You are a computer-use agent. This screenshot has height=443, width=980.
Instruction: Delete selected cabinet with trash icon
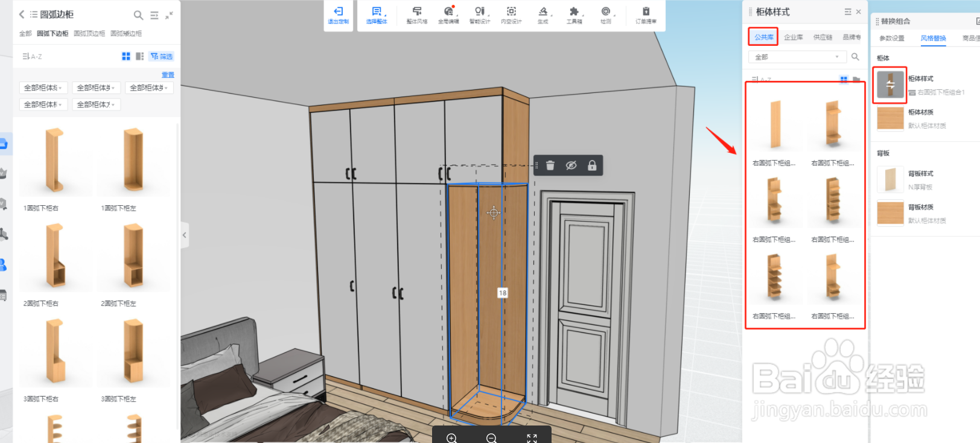click(x=550, y=165)
